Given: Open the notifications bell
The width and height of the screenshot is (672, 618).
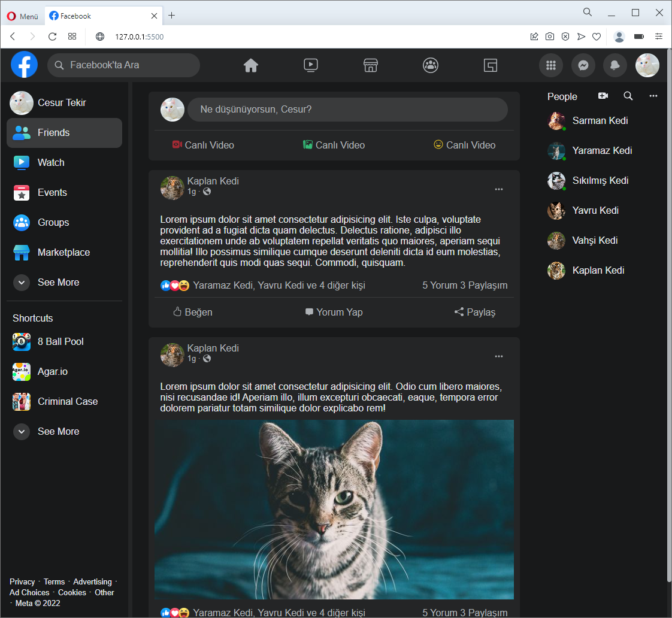Looking at the screenshot, I should pyautogui.click(x=615, y=65).
